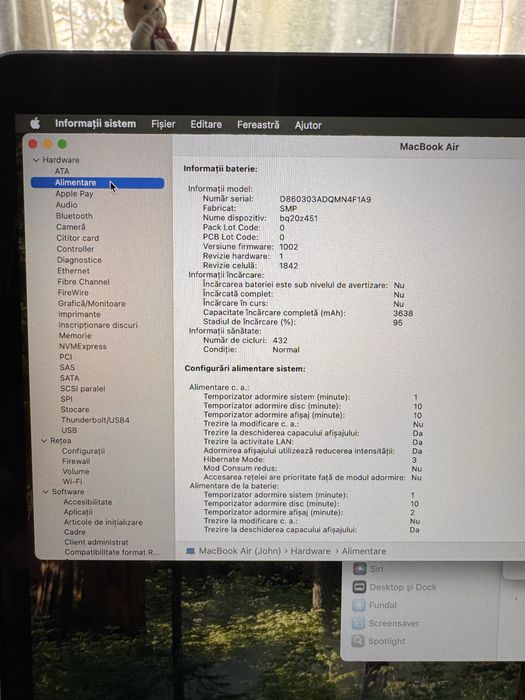Image resolution: width=525 pixels, height=700 pixels.
Task: Click Alimentare in the path bar
Action: 364,551
